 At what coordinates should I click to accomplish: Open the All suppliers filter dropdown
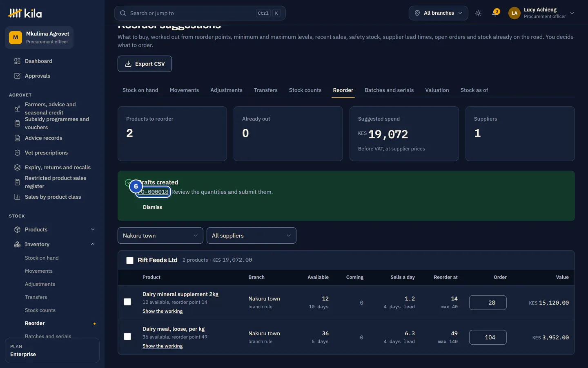[x=252, y=236]
